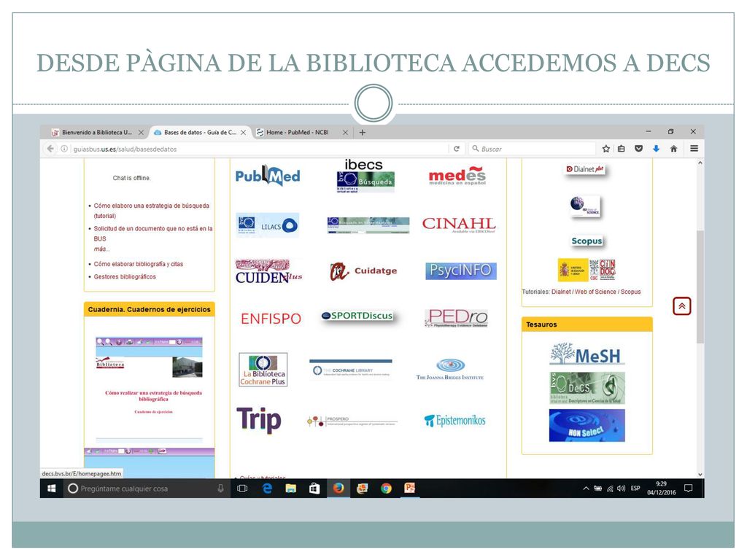Click the Buscar search field
The width and height of the screenshot is (747, 560).
point(532,149)
